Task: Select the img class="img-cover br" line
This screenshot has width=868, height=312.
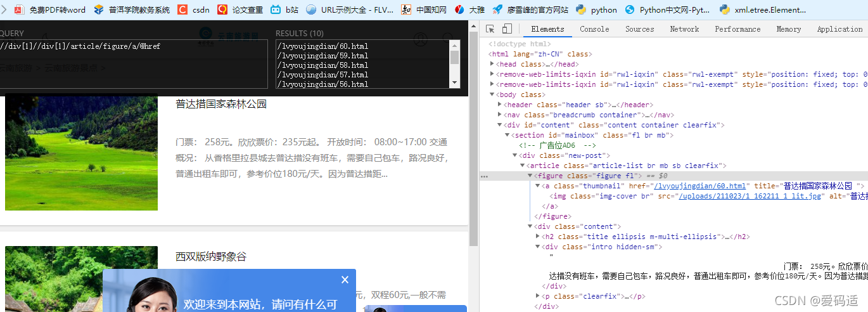Action: click(708, 196)
